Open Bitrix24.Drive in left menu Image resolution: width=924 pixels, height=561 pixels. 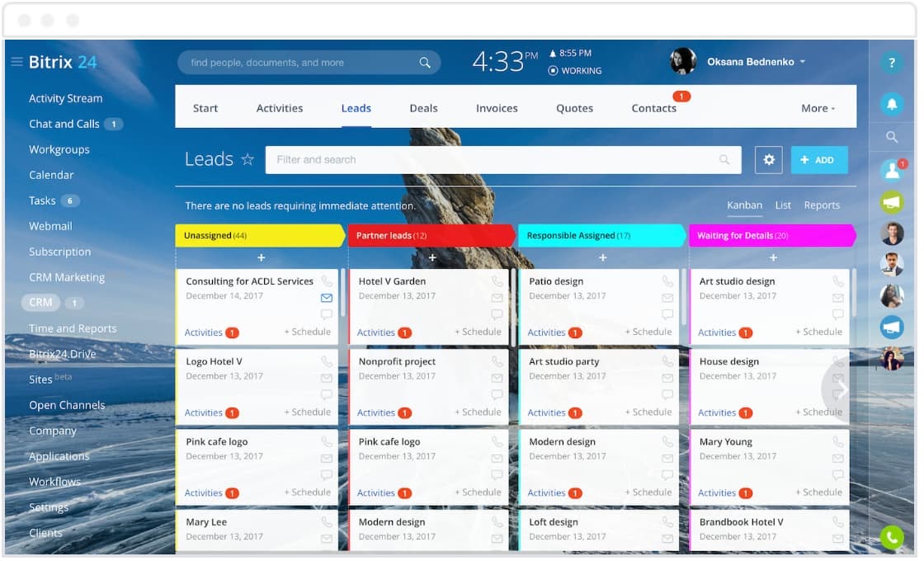pos(63,356)
